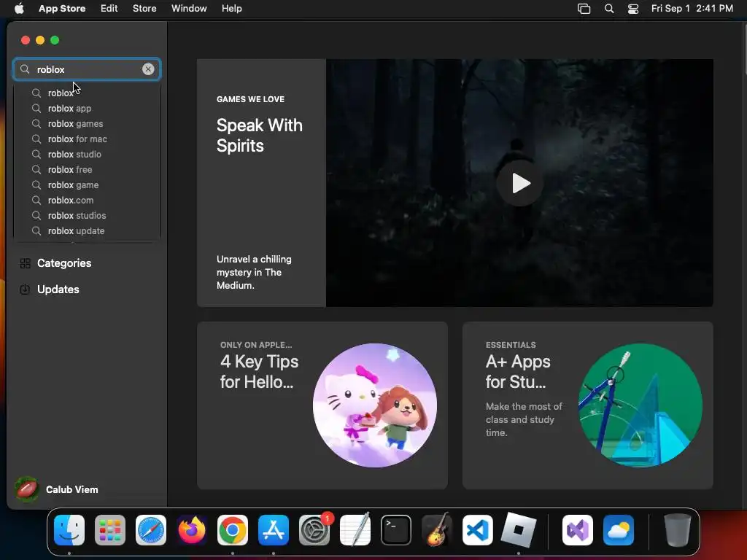The image size is (747, 560).
Task: Launch Terminal from the Dock
Action: [396, 529]
